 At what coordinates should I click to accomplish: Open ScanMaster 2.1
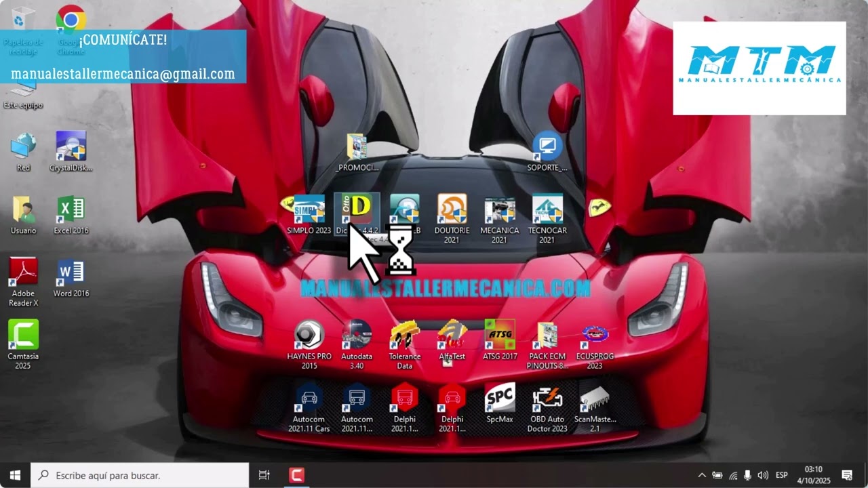click(595, 408)
